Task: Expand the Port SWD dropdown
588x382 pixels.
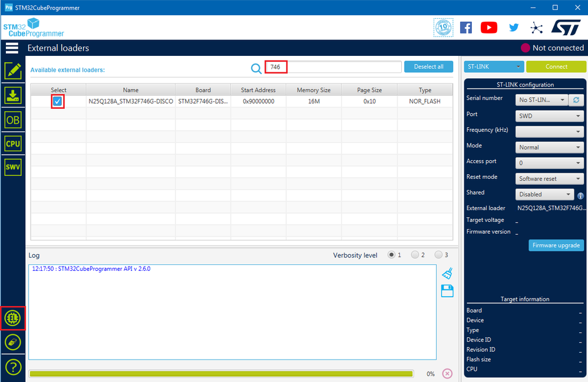Action: pyautogui.click(x=549, y=116)
